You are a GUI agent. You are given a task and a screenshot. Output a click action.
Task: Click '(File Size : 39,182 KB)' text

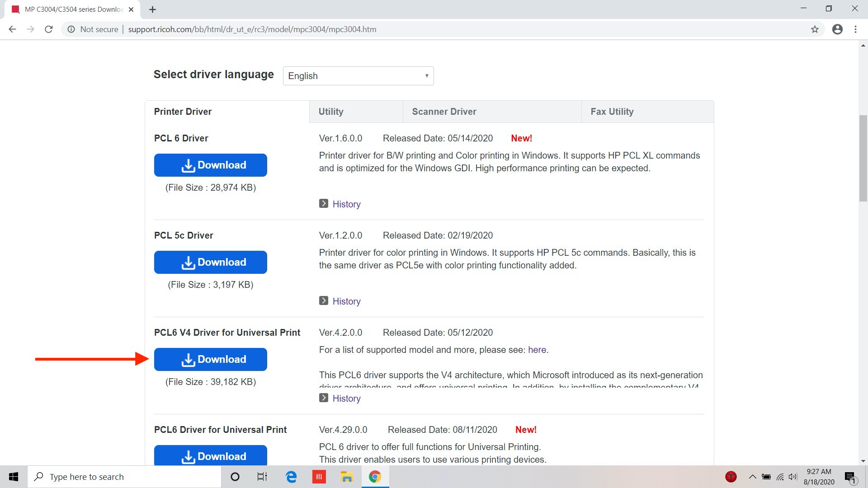(211, 382)
